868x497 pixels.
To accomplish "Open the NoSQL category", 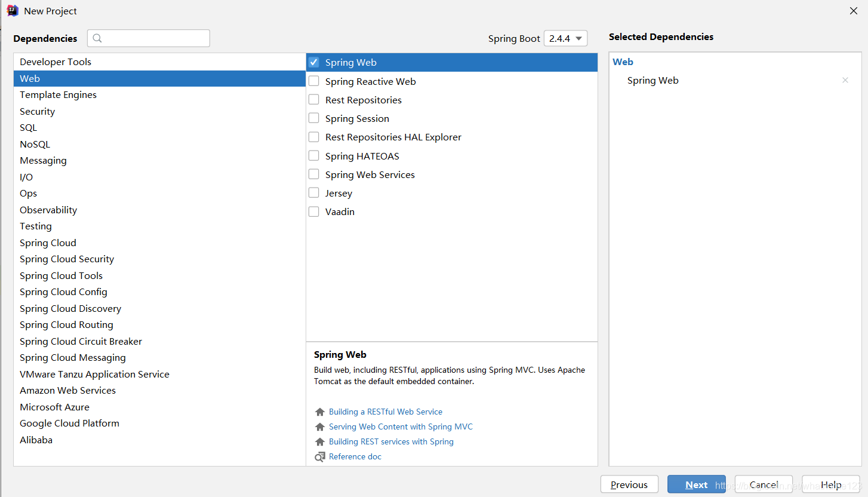I will point(159,144).
